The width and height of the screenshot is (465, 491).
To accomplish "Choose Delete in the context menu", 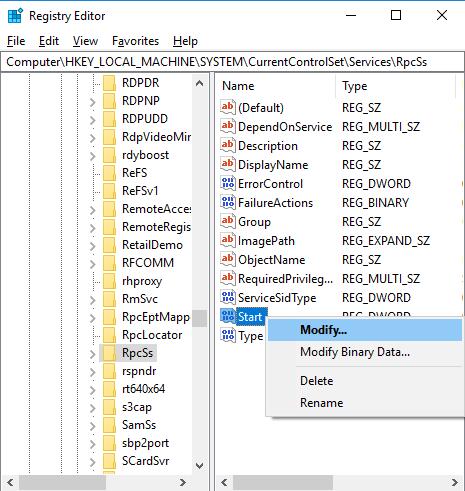I will click(316, 381).
